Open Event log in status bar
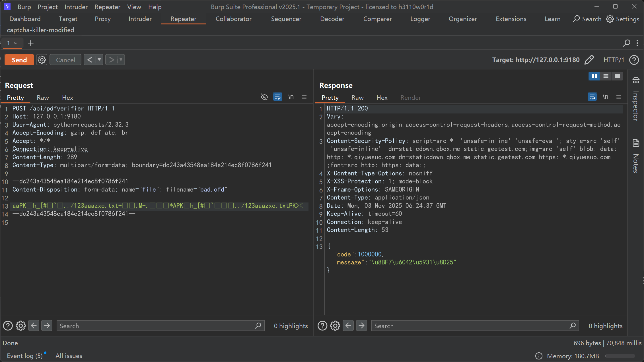Screen dimensions: 644x362 pos(25,356)
